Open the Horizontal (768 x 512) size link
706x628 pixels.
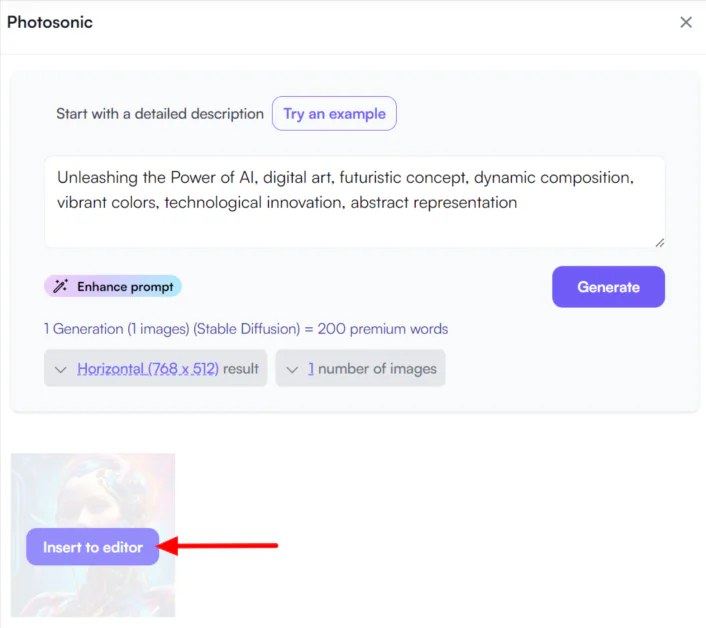click(x=148, y=369)
